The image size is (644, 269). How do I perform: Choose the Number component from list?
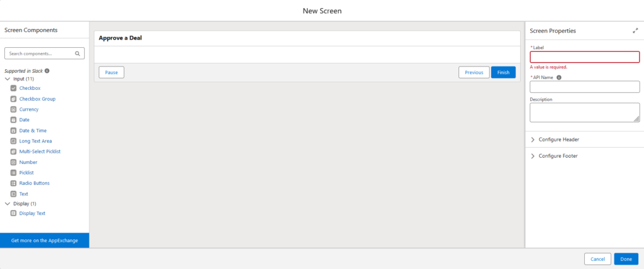point(28,162)
